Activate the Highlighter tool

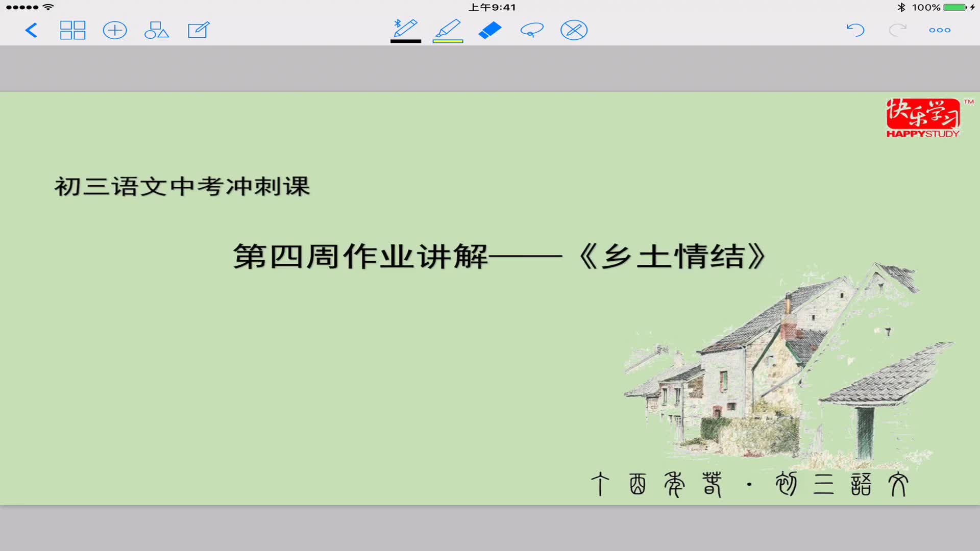click(447, 28)
